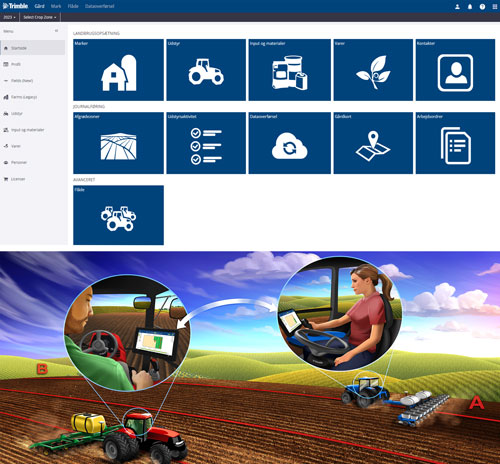This screenshot has width=500, height=464.
Task: Open the Gårdkort map pin tile
Action: [373, 143]
